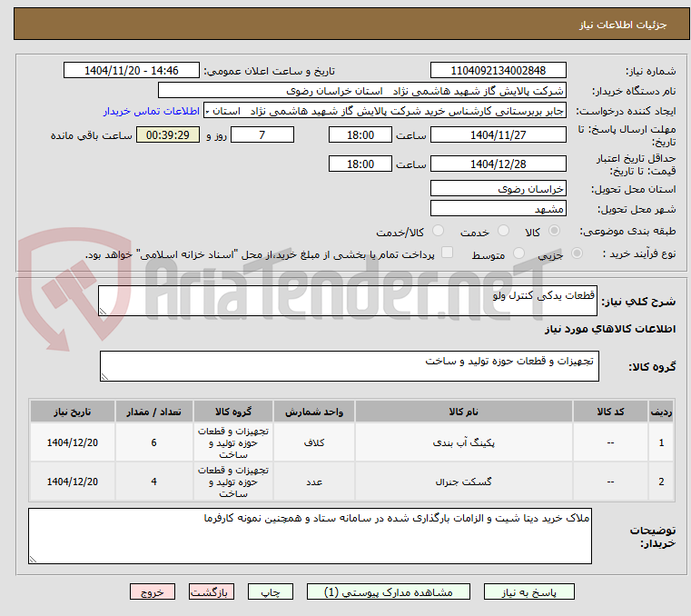This screenshot has width=691, height=616.
Task: Click the پکینگ آب بندی item name
Action: click(464, 442)
